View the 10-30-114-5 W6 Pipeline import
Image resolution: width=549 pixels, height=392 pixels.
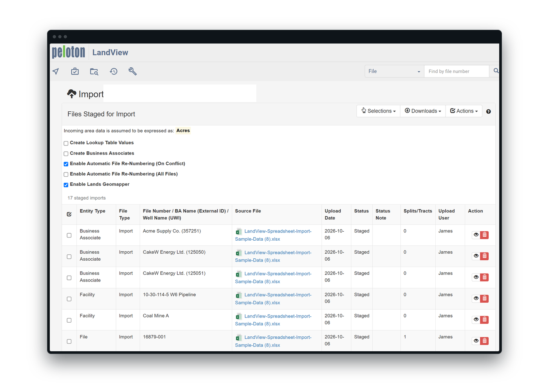click(x=476, y=298)
